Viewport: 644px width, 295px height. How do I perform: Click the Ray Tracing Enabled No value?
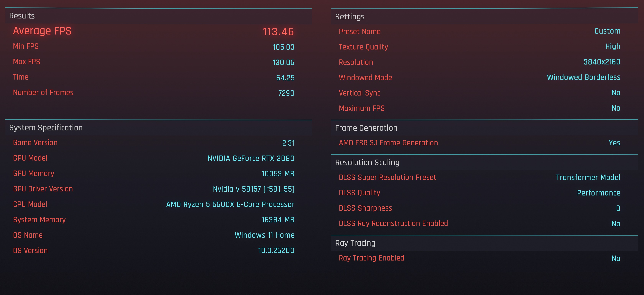tap(615, 259)
